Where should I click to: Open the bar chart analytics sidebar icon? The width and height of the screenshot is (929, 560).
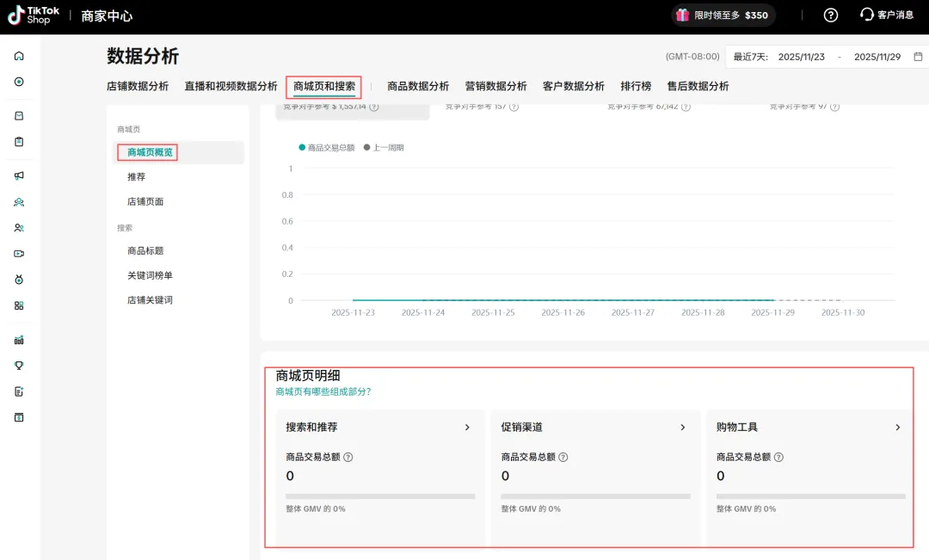[19, 340]
